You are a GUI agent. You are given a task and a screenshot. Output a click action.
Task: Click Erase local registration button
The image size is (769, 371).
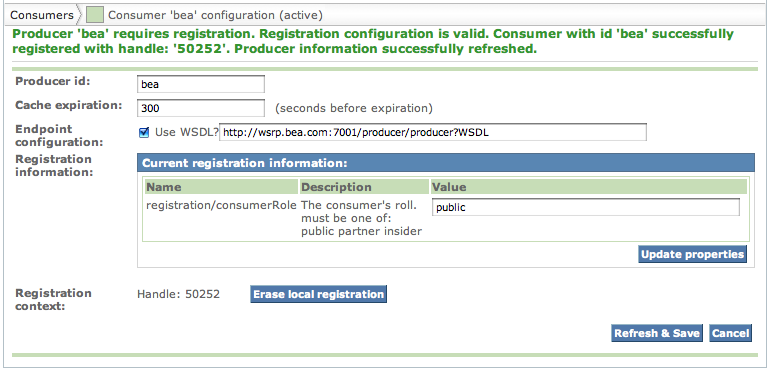(x=318, y=294)
